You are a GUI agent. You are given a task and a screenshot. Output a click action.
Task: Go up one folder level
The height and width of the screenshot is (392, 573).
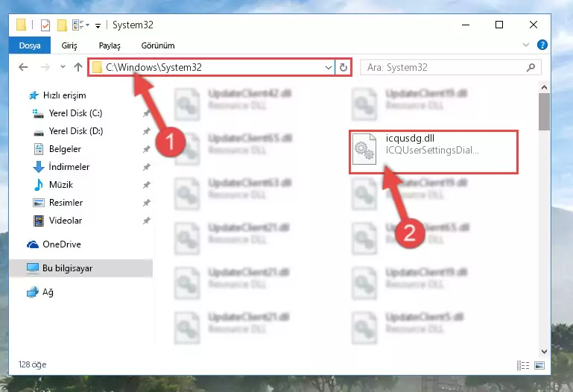pyautogui.click(x=77, y=67)
